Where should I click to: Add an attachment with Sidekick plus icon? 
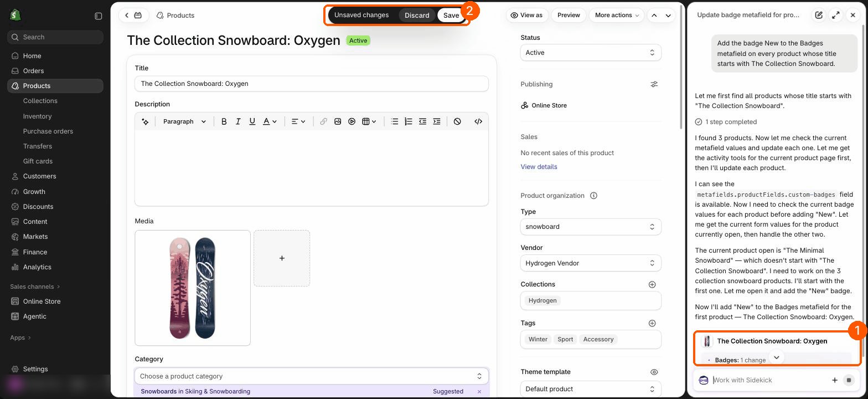click(x=835, y=380)
